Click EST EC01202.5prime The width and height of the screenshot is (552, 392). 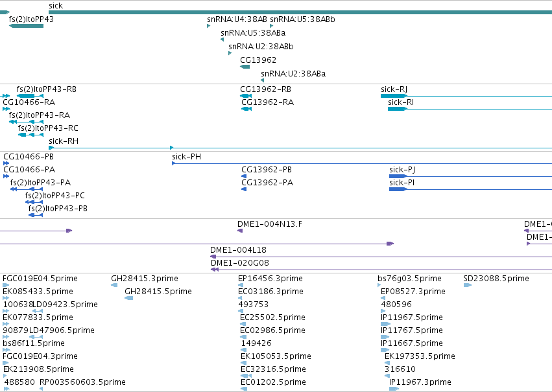(x=273, y=382)
